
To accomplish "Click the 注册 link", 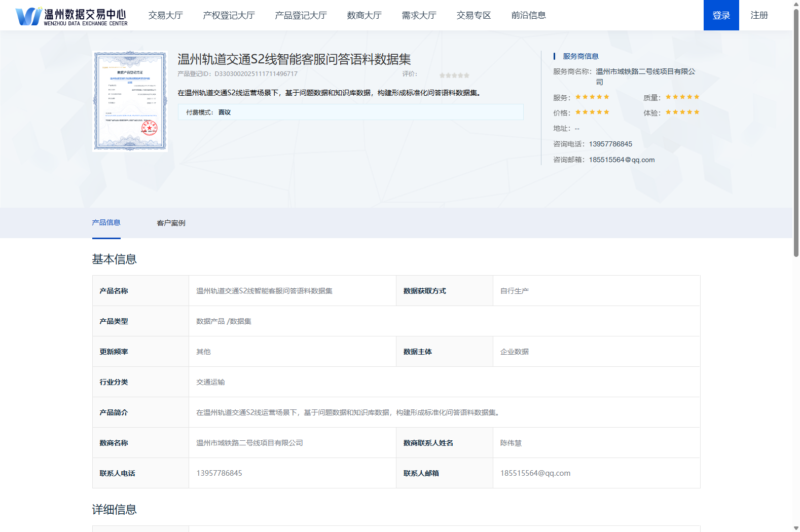I will click(759, 15).
